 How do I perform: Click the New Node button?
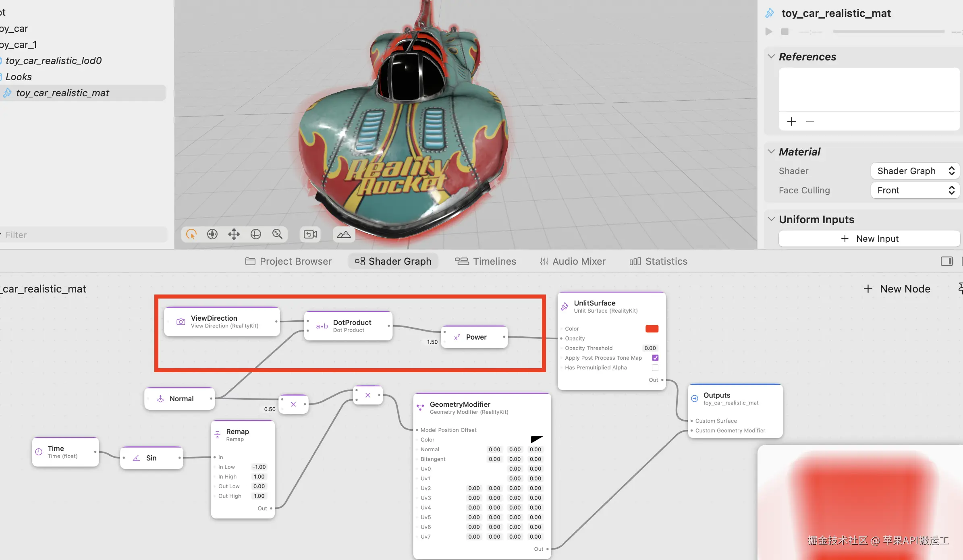pos(897,289)
